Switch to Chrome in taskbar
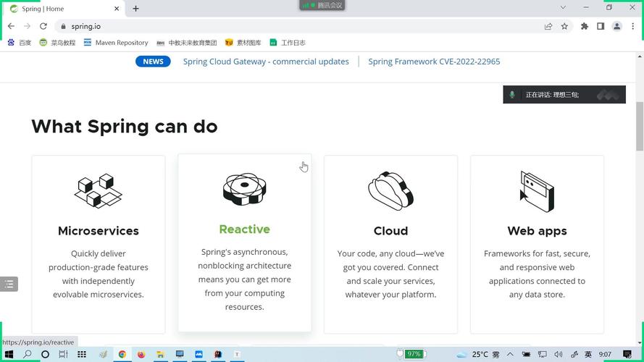Image resolution: width=644 pixels, height=362 pixels. pos(122,354)
